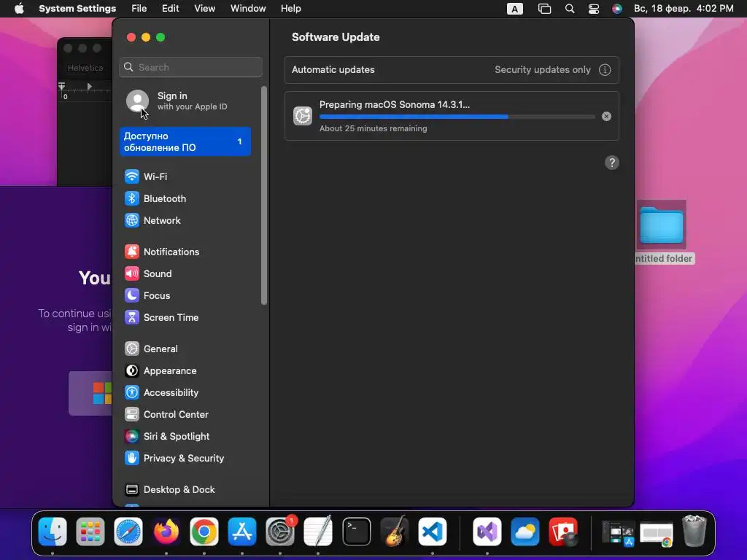
Task: Launch Safari from the Dock
Action: tap(128, 532)
